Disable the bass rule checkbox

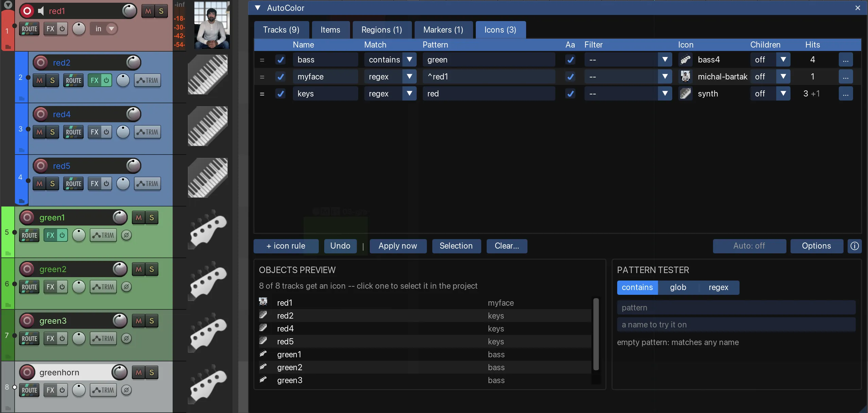click(x=280, y=60)
